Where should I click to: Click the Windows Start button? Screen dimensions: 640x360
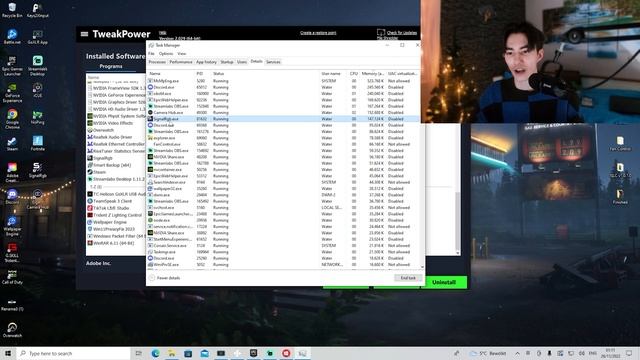tap(8, 353)
